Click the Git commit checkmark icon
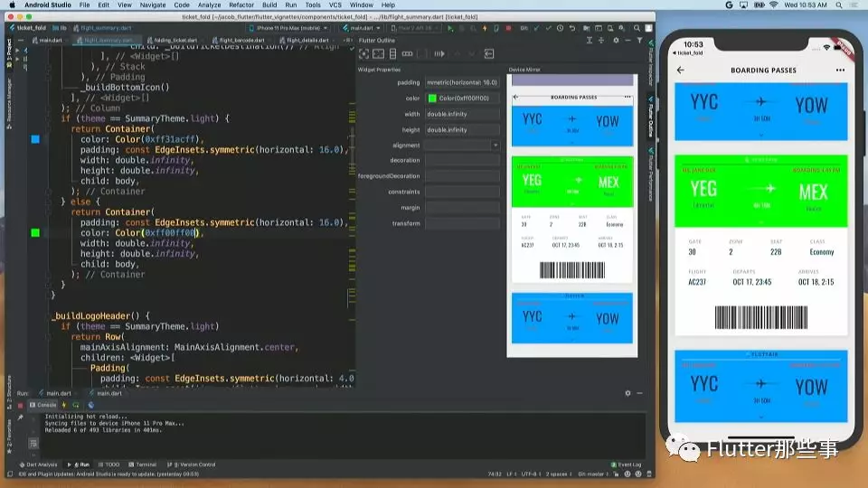Viewport: 868px width, 488px height. (548, 28)
